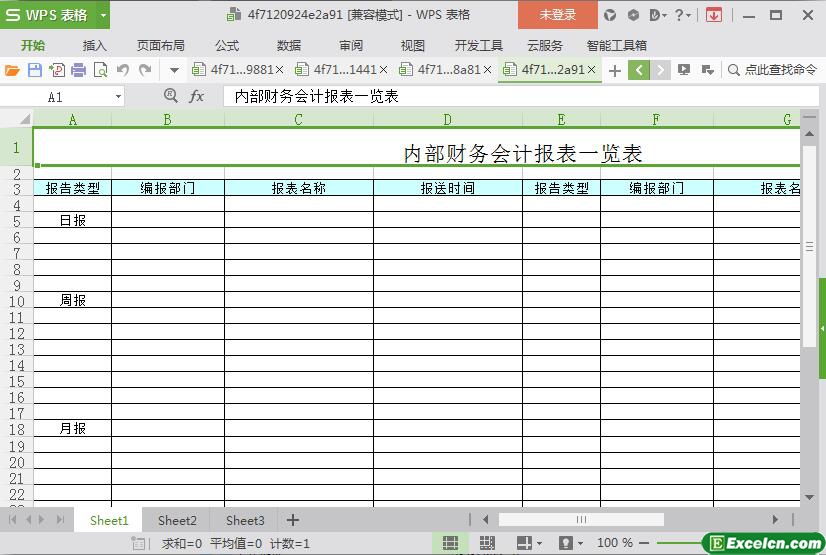Expand quick access toolbar dropdown arrow

[x=174, y=70]
